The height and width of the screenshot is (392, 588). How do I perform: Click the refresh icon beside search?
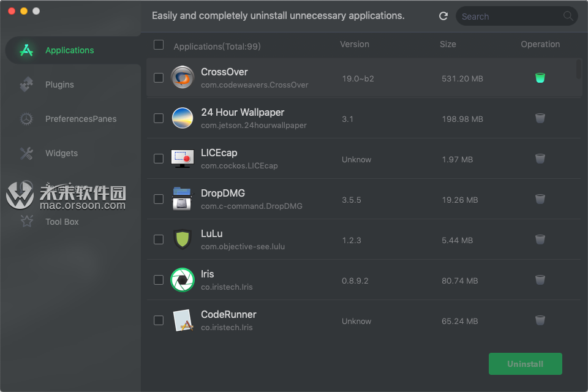point(443,17)
